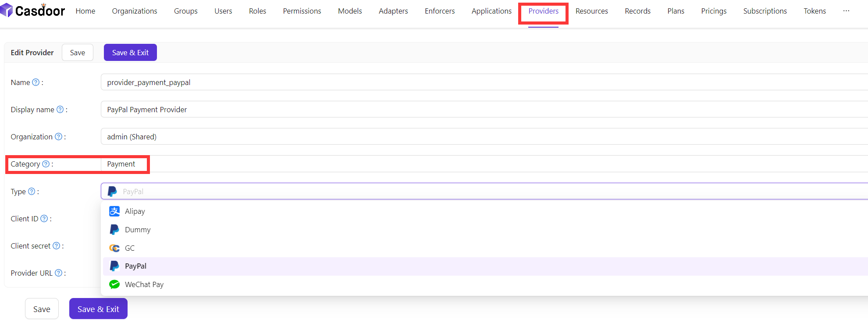The image size is (868, 330).
Task: Click the Client secret help icon
Action: coord(56,246)
